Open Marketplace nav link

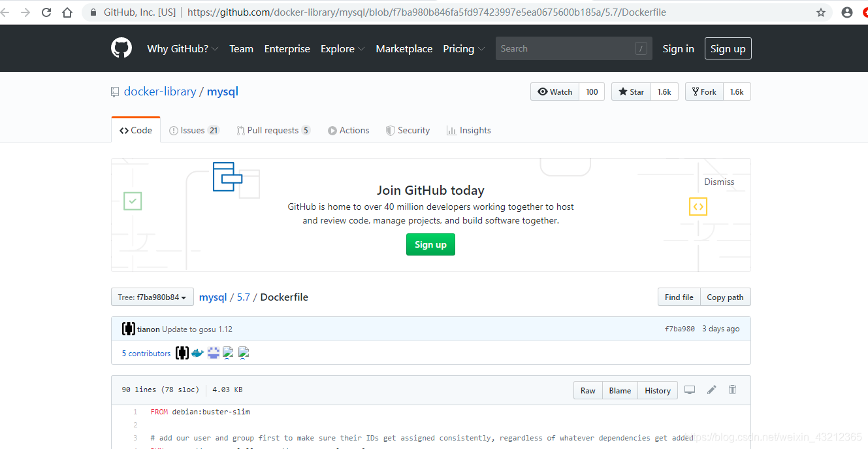coord(404,48)
